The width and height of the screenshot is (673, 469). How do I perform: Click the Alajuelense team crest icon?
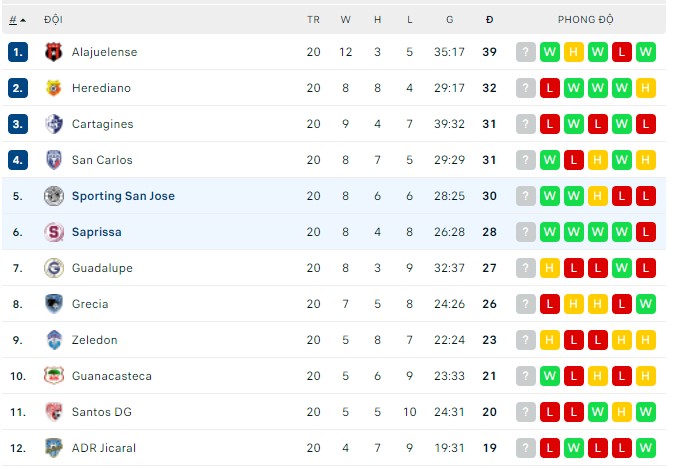[x=54, y=52]
